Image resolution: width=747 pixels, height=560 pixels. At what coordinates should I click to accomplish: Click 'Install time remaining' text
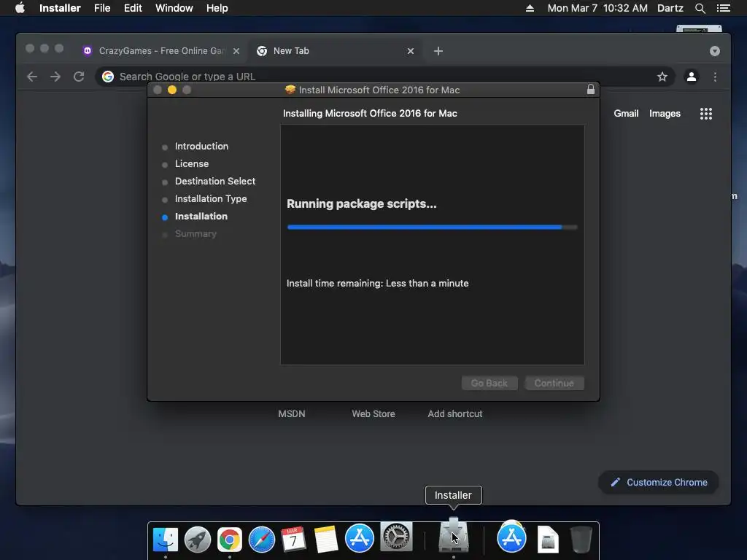coord(377,284)
